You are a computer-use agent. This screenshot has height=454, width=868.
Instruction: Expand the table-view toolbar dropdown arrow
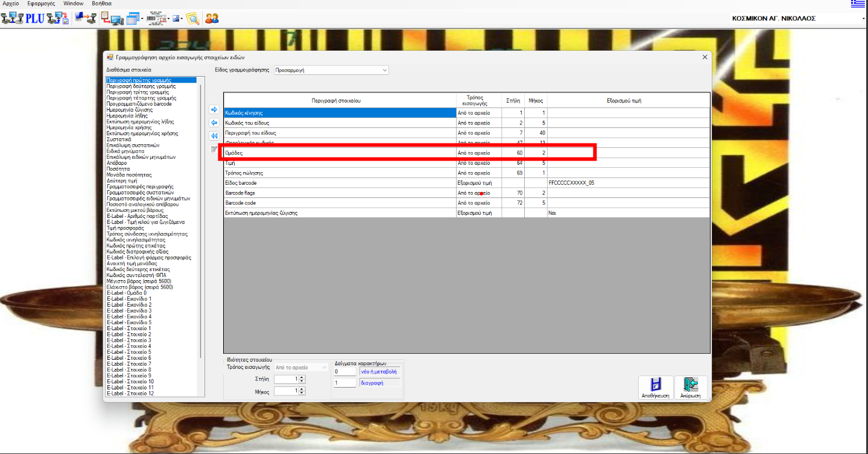(142, 19)
